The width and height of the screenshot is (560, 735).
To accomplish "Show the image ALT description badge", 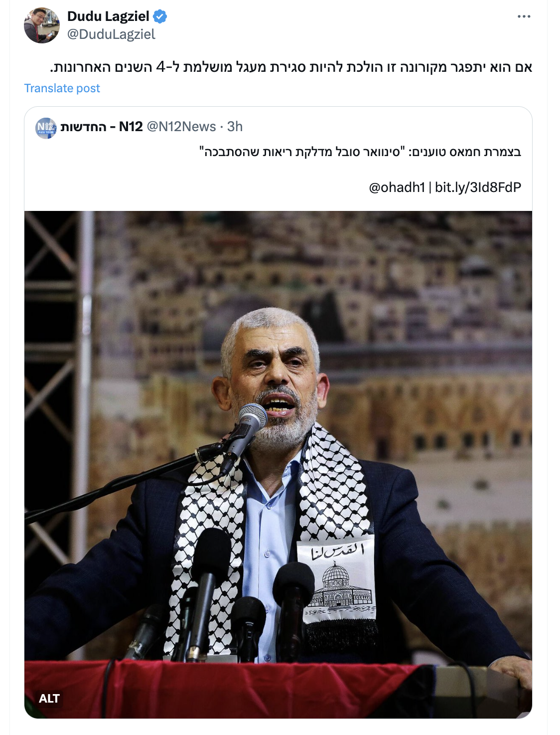I will tap(49, 699).
